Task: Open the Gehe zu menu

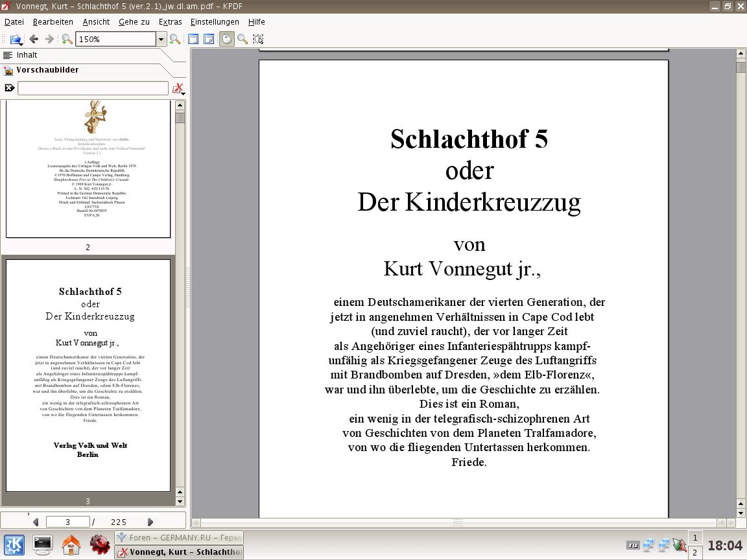Action: pos(134,22)
